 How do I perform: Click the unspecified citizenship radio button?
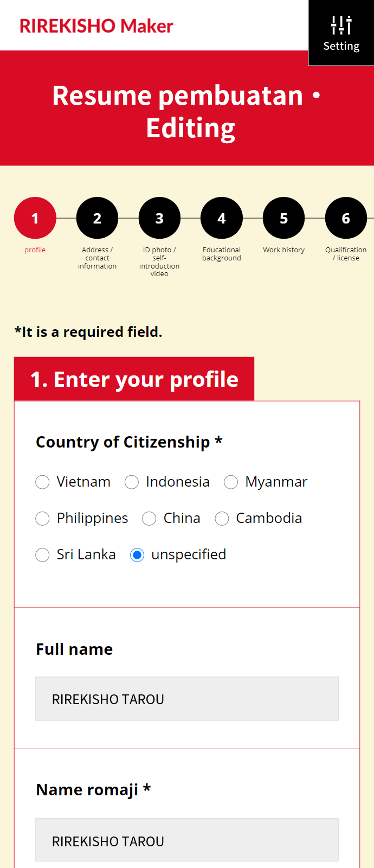(137, 555)
